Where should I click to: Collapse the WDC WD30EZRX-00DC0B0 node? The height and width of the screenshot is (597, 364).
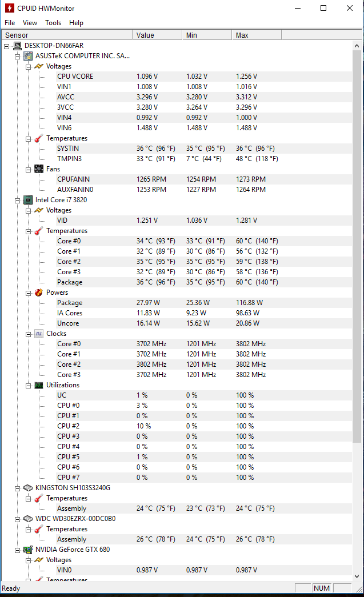click(17, 519)
